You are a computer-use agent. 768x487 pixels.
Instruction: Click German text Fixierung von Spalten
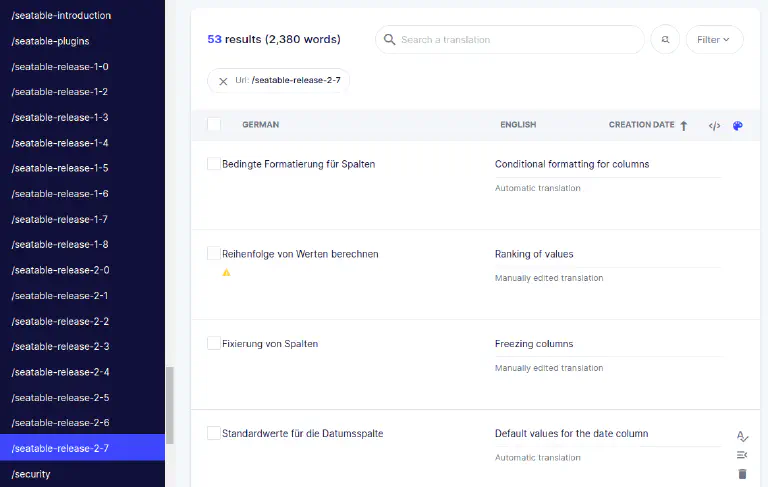click(270, 344)
